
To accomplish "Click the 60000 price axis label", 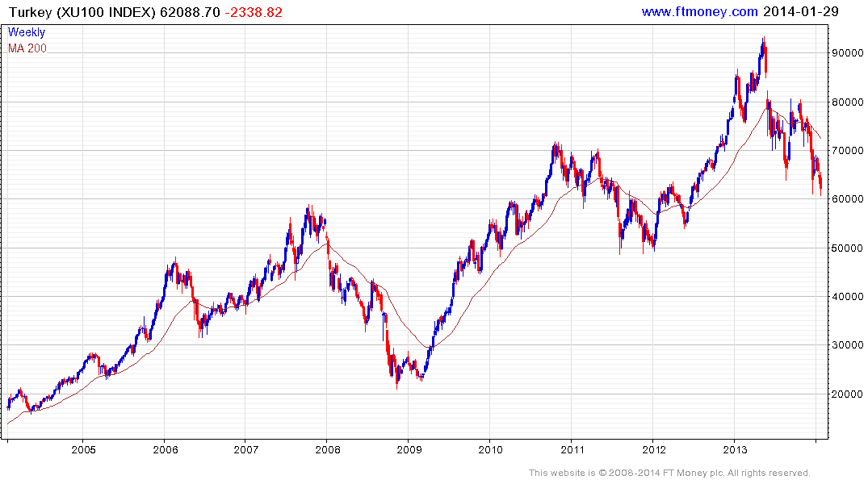I will (848, 199).
